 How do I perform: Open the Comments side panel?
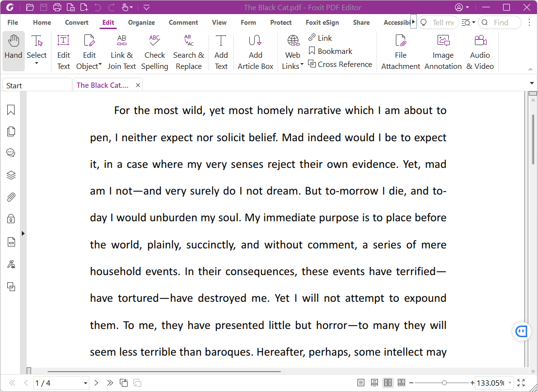(x=11, y=153)
